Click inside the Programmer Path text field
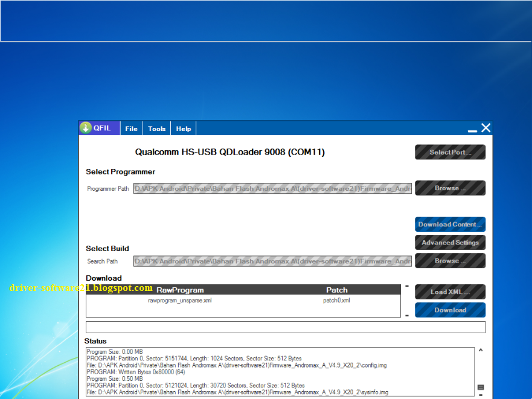Viewport: 532px width, 399px height. click(x=272, y=188)
